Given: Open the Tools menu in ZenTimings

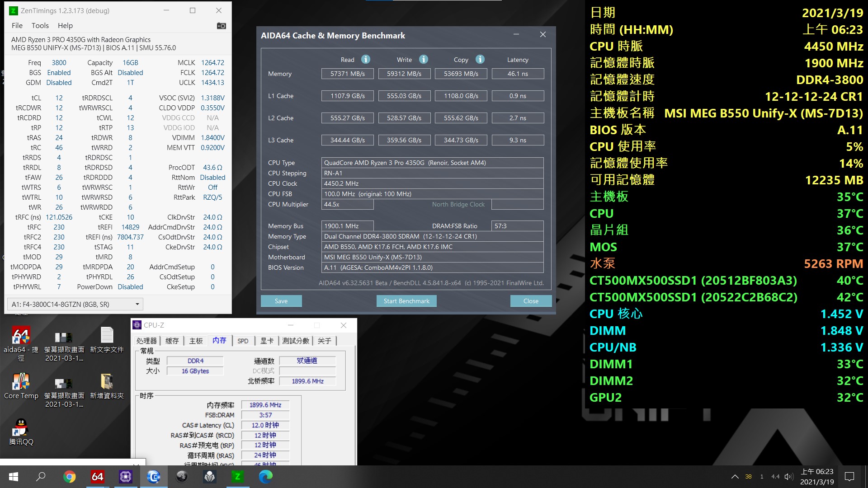Looking at the screenshot, I should 40,26.
